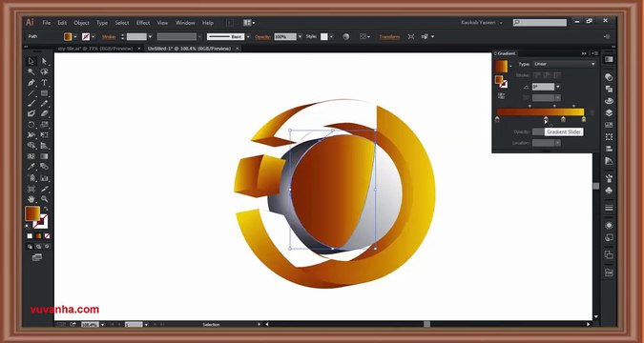This screenshot has height=343, width=644.
Task: Click the Reverse Gradient icon
Action: click(x=501, y=96)
